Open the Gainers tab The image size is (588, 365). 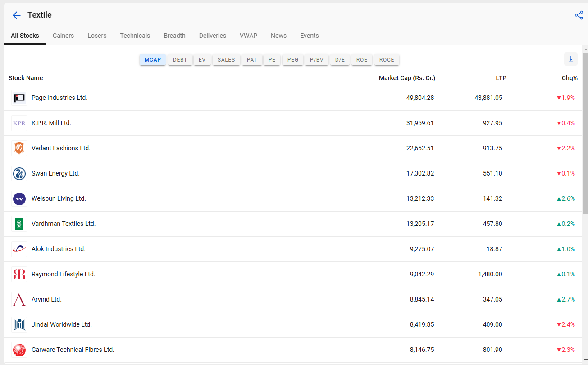coord(63,36)
